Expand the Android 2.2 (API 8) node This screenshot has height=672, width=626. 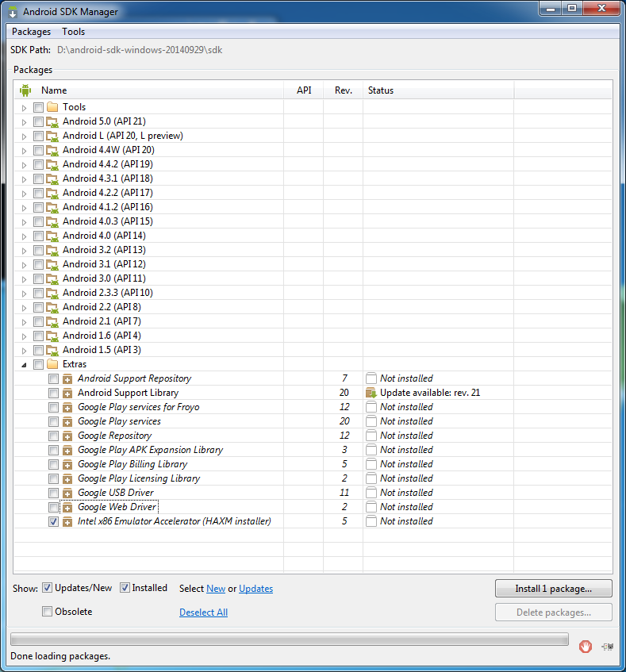pos(24,308)
